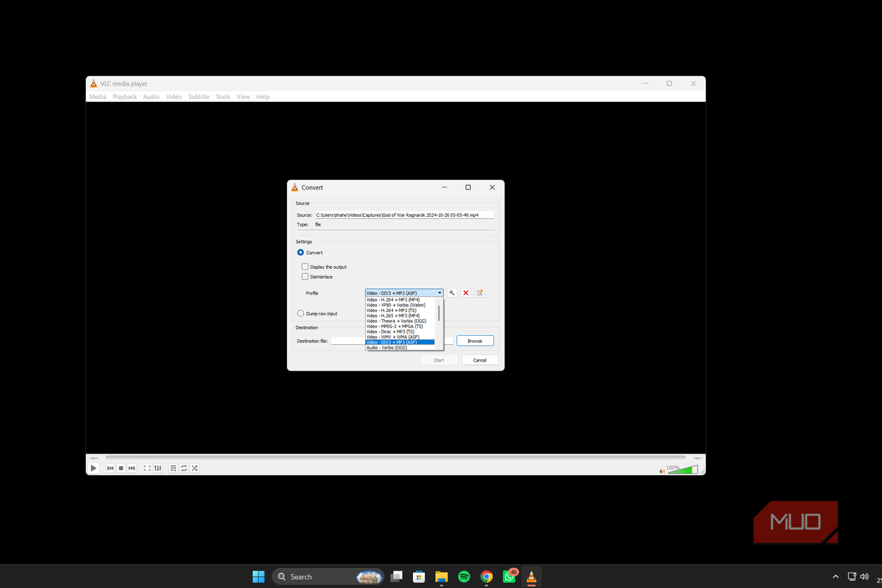Open network status tray icon

pos(851,577)
